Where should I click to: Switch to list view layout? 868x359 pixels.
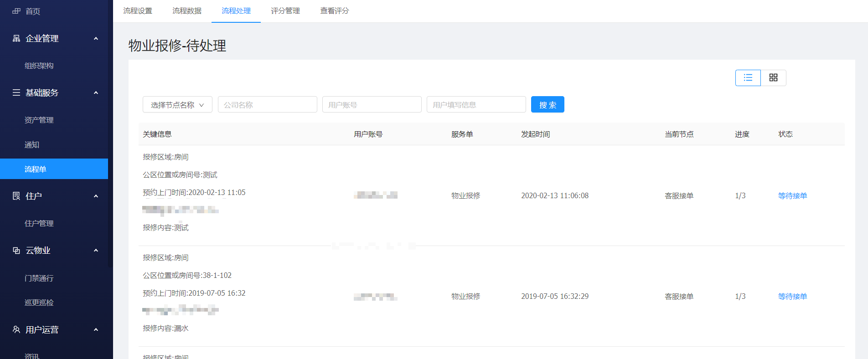coord(748,78)
